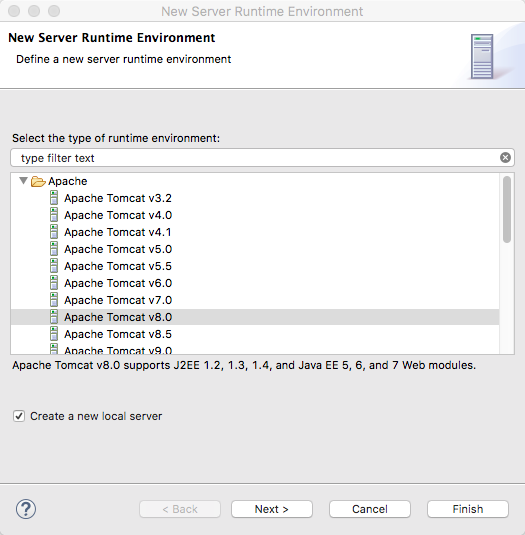Select Apache Tomcat v3.2 text
The image size is (525, 535).
click(118, 198)
